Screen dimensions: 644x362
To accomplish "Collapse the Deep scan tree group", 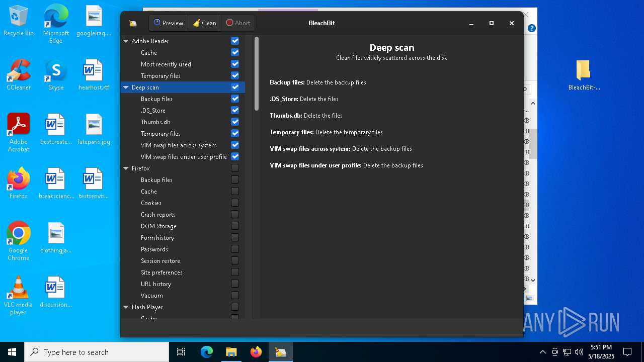I will (x=126, y=87).
